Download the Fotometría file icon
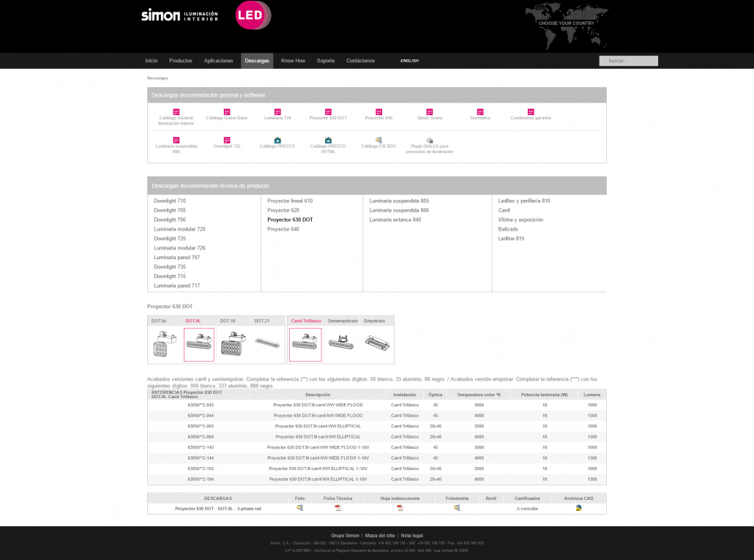The width and height of the screenshot is (754, 560). [x=457, y=507]
